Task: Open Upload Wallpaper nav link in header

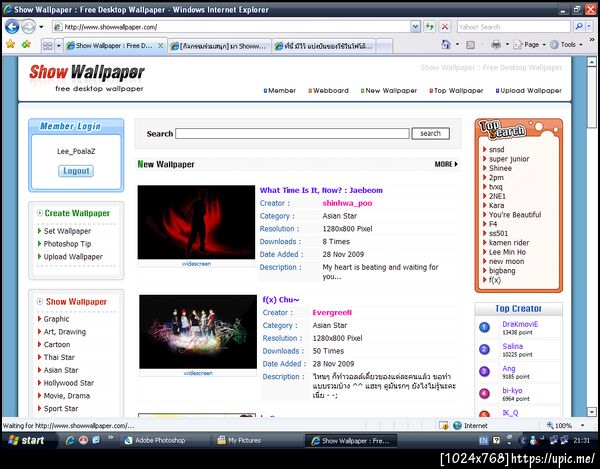Action: [x=529, y=91]
